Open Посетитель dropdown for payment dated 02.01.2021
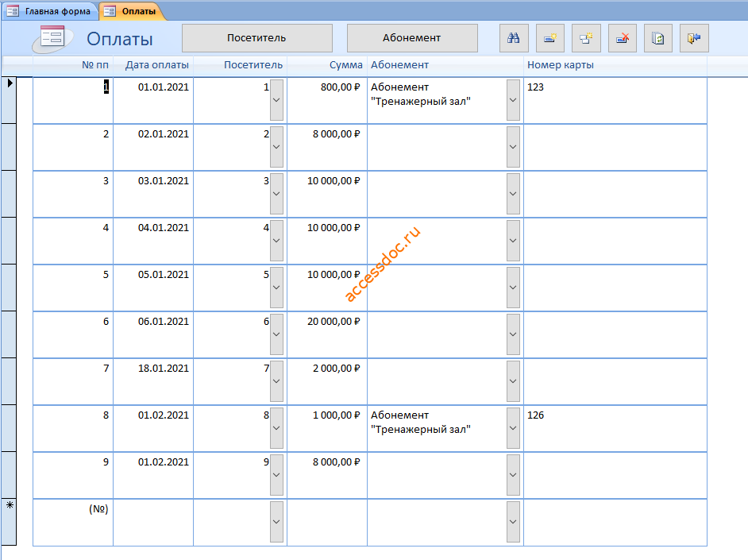The width and height of the screenshot is (748, 560). tap(276, 147)
